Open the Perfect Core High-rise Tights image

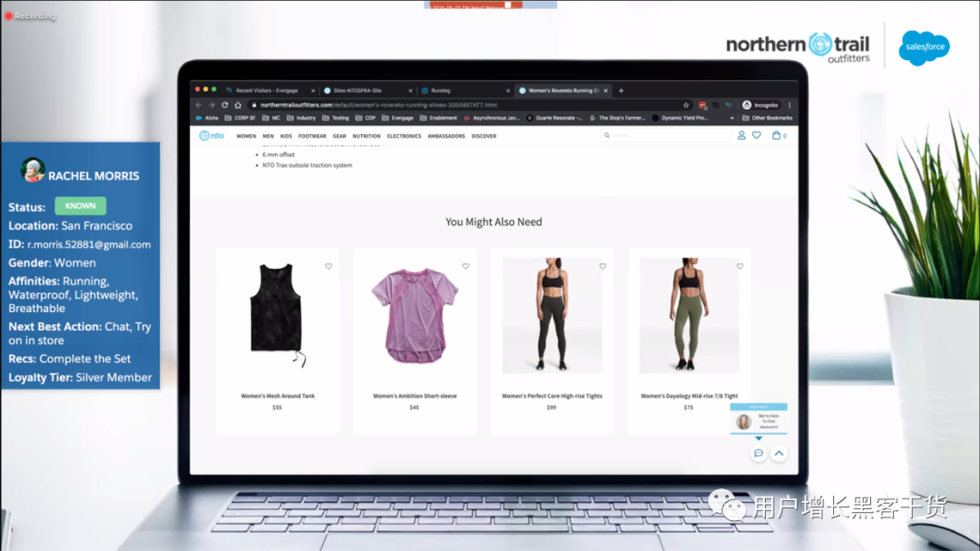(552, 315)
